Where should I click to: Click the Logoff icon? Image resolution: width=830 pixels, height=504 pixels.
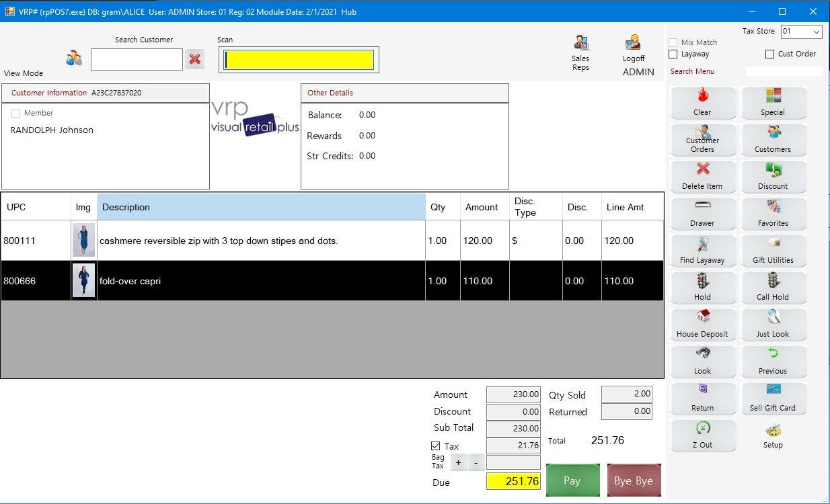633,42
